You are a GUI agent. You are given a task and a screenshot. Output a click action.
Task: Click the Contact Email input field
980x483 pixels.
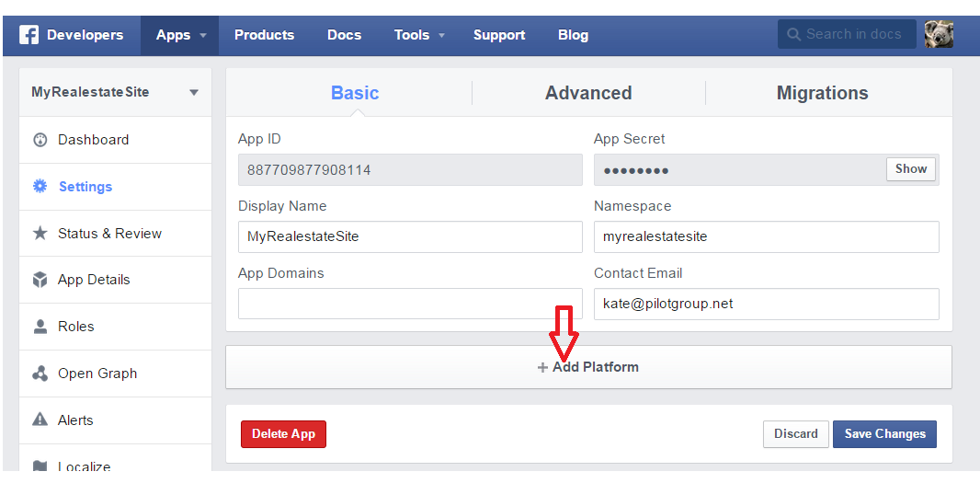coord(766,304)
